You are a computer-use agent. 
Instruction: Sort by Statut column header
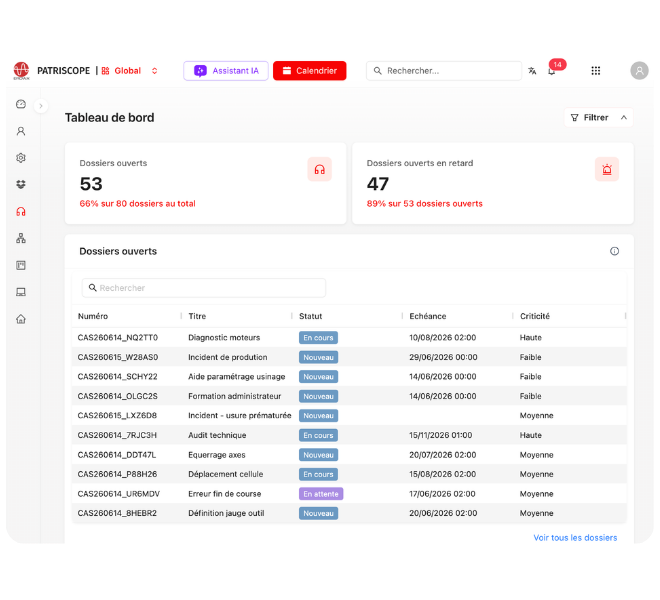(310, 316)
